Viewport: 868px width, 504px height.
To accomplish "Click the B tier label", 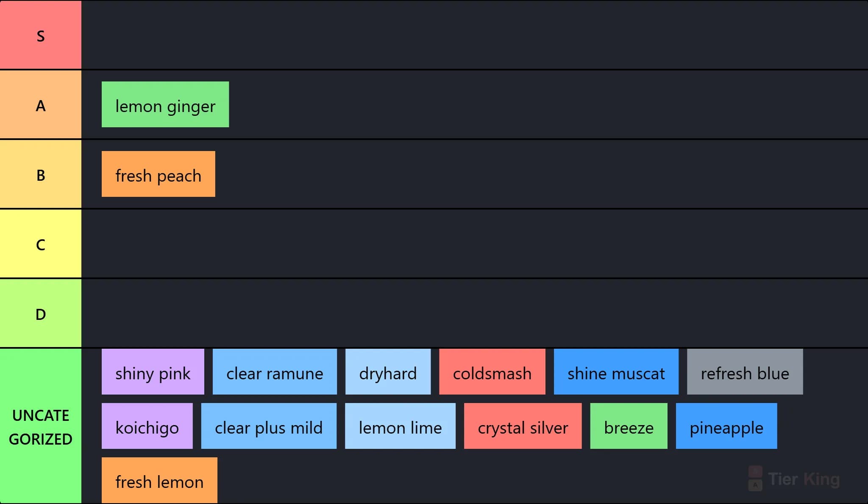I will coord(41,174).
